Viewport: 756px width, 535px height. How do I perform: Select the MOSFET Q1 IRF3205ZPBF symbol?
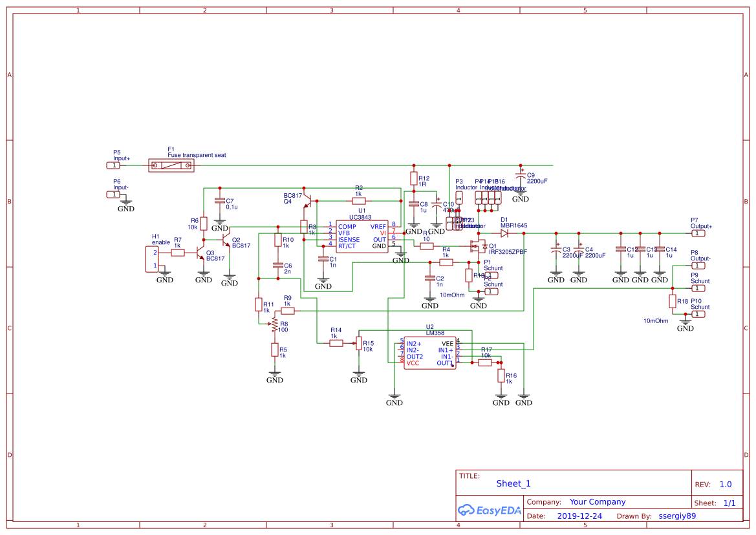(477, 246)
